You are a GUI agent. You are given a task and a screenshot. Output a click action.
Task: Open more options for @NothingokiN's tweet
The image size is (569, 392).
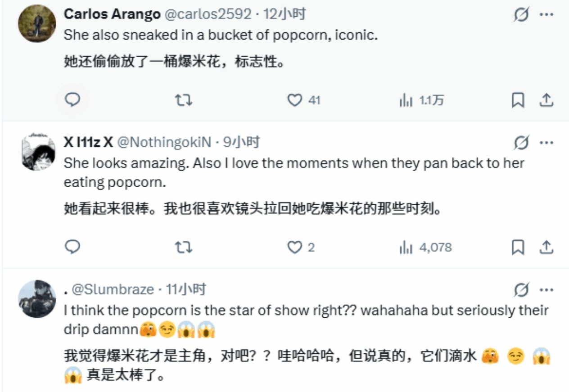click(546, 143)
